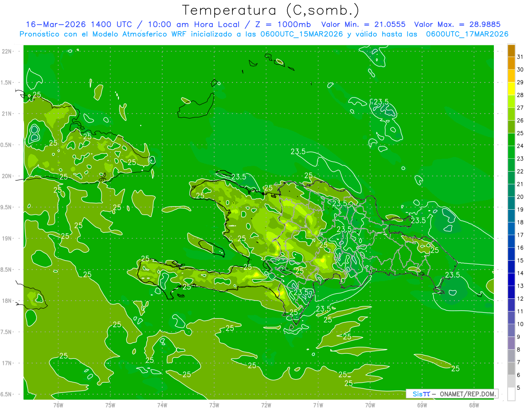532x411 pixels.
Task: Click the "0600UTC_17MAR2026" valid-until time
Action: 467,34
